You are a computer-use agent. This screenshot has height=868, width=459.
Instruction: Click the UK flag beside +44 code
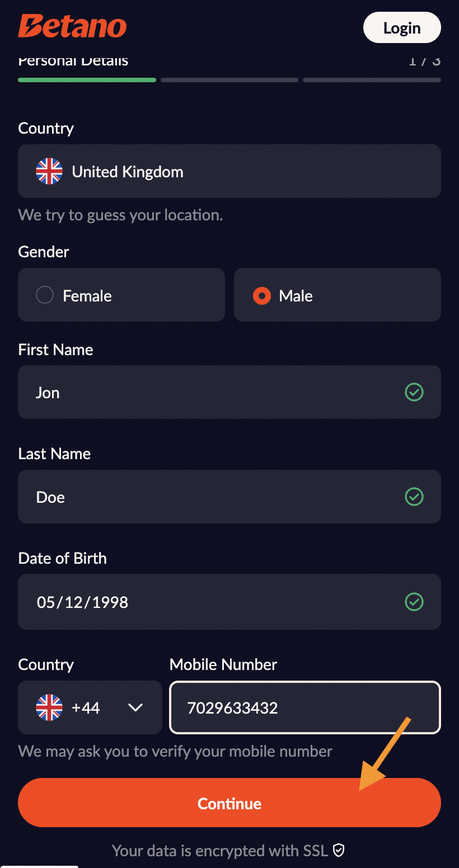(49, 707)
